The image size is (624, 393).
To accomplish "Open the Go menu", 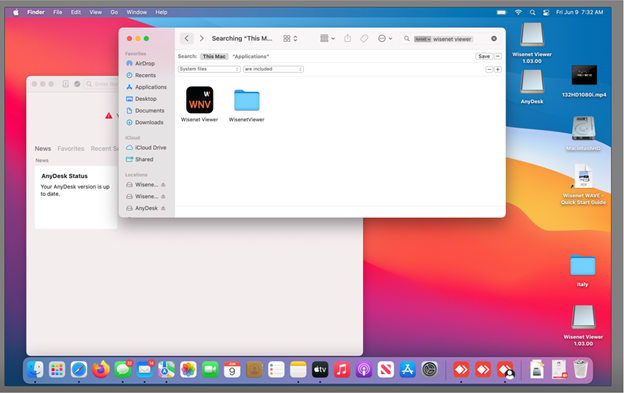I will click(x=114, y=12).
